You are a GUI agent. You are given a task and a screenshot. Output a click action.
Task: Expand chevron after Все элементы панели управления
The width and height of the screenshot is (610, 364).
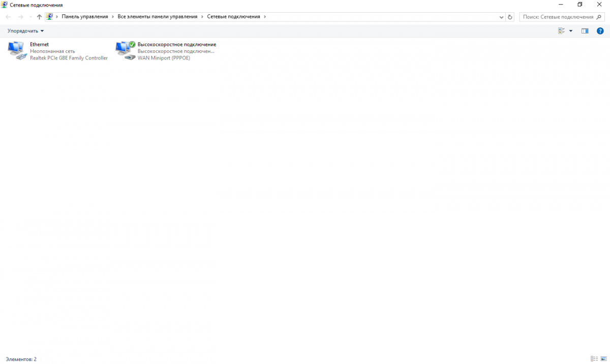pos(202,17)
